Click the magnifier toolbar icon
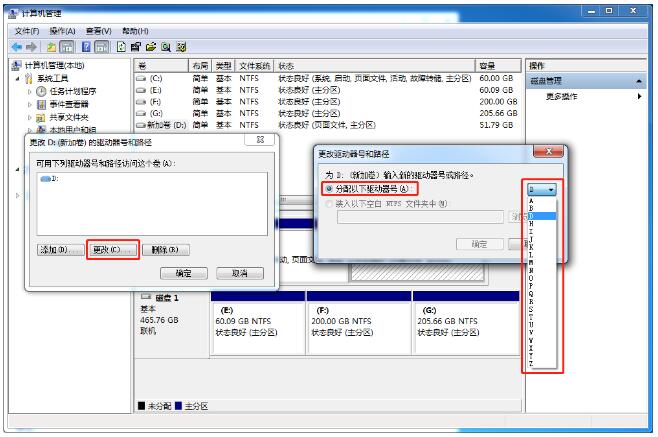Screen dimensions: 658x437 point(166,47)
